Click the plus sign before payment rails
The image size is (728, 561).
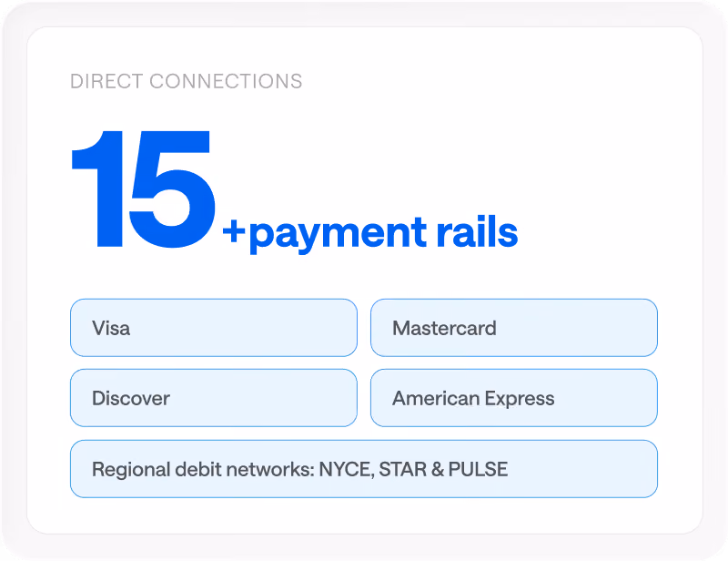tap(234, 230)
